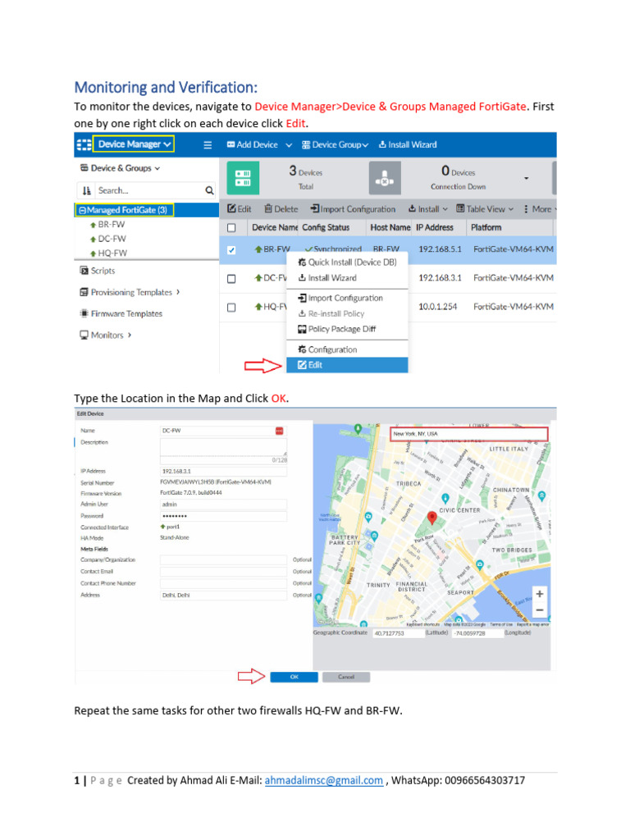Click the red map location pin
The width and height of the screenshot is (630, 840).
pos(431,518)
